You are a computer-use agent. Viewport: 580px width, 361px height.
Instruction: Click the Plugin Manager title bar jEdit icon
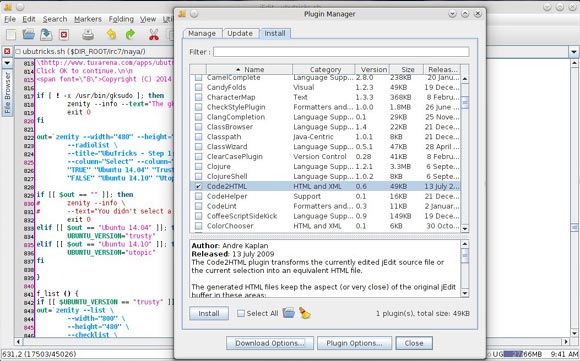click(x=182, y=14)
